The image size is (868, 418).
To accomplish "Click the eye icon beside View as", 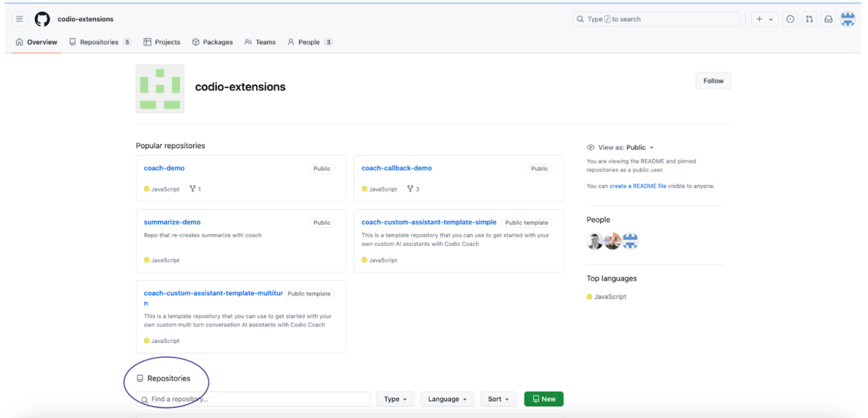I will coord(590,147).
